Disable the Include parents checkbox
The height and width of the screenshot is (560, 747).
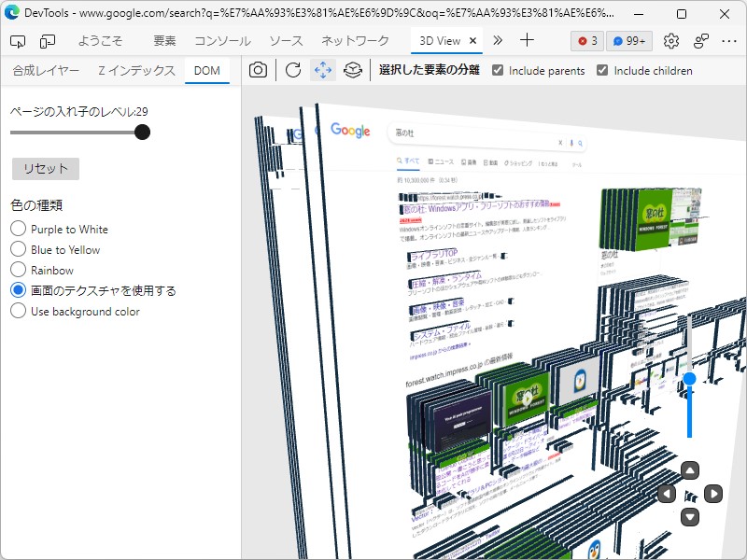click(x=499, y=70)
